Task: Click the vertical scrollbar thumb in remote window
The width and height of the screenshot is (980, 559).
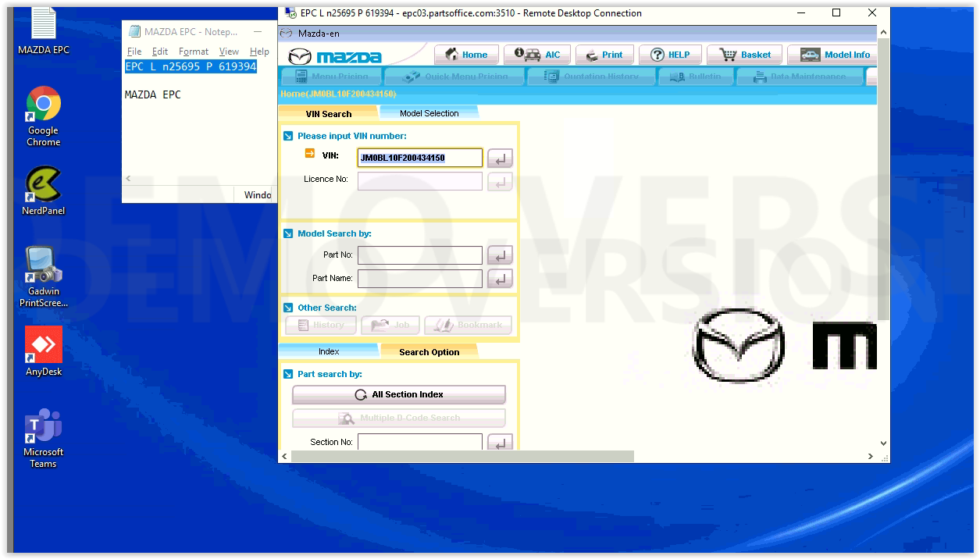Action: 883,180
